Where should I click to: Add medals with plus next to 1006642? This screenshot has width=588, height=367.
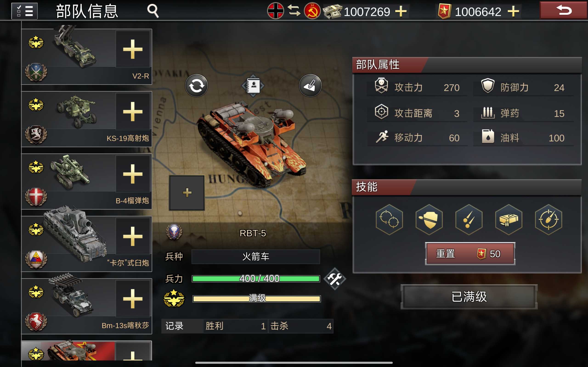[513, 11]
